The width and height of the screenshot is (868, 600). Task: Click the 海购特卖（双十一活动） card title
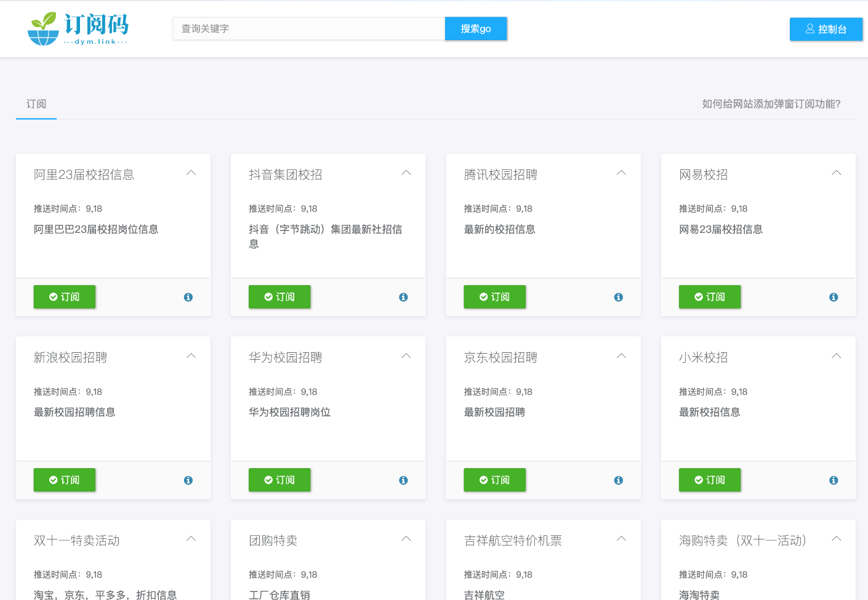(743, 541)
